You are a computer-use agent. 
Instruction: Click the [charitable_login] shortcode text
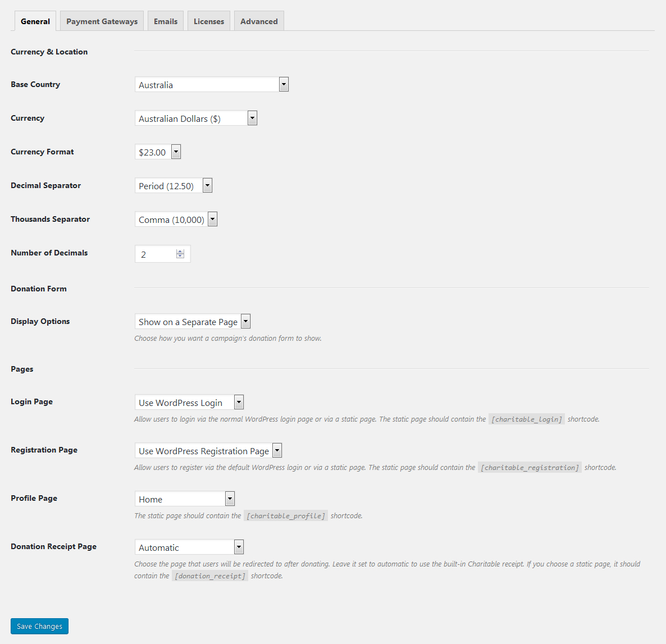(526, 419)
